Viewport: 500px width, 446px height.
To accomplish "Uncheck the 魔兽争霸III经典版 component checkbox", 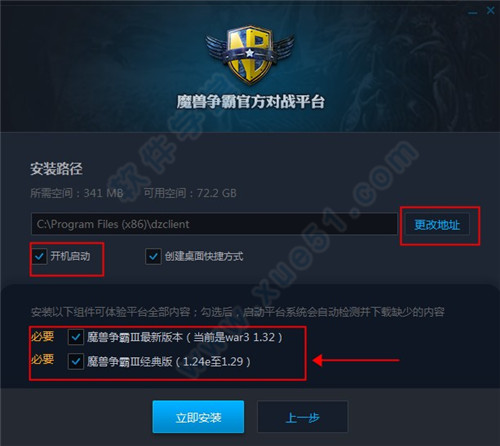I will (76, 361).
